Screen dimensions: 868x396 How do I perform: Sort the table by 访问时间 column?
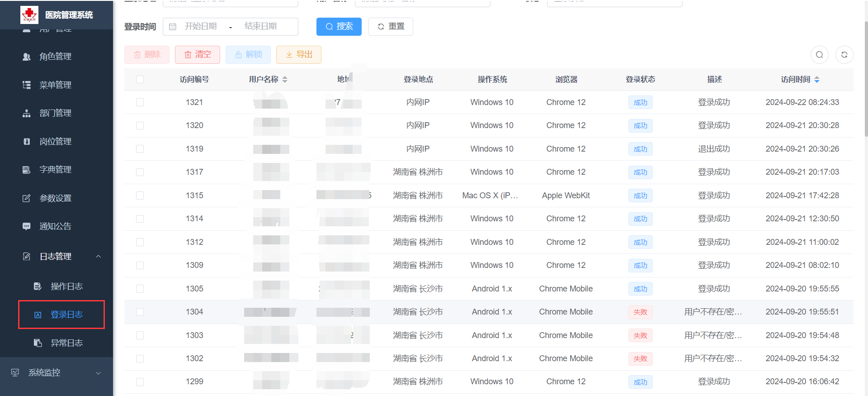[816, 80]
